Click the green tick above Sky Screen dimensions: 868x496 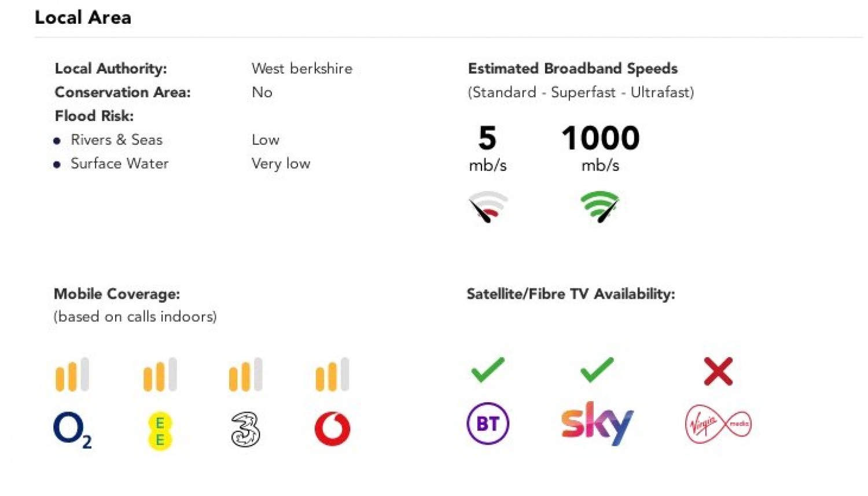click(x=597, y=370)
